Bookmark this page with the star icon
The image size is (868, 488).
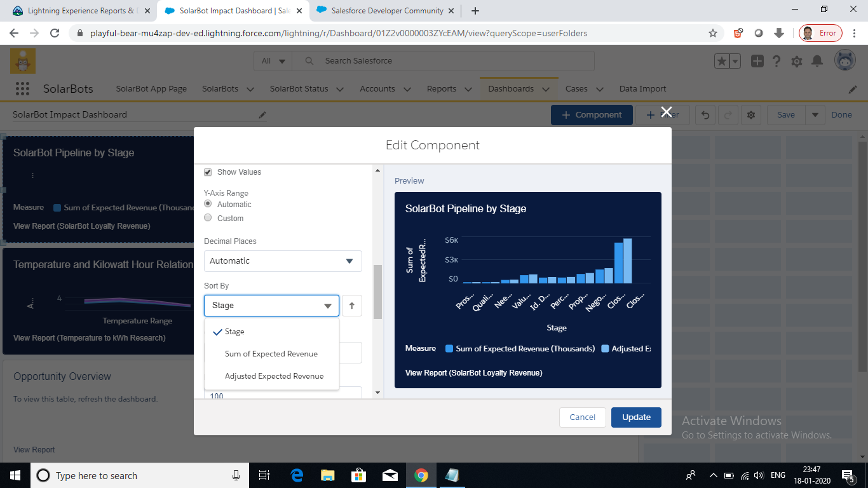pos(713,33)
